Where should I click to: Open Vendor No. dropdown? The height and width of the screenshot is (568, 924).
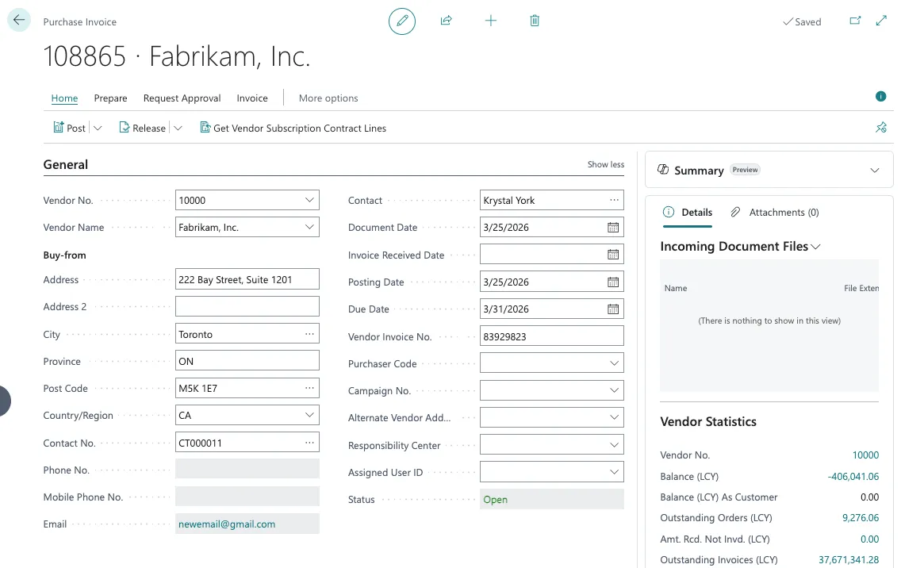pyautogui.click(x=309, y=201)
